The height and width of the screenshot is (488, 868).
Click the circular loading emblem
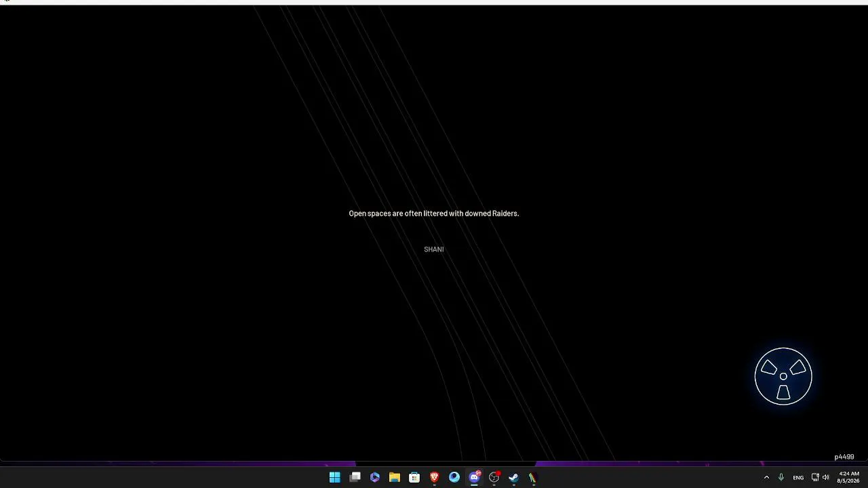pyautogui.click(x=783, y=376)
